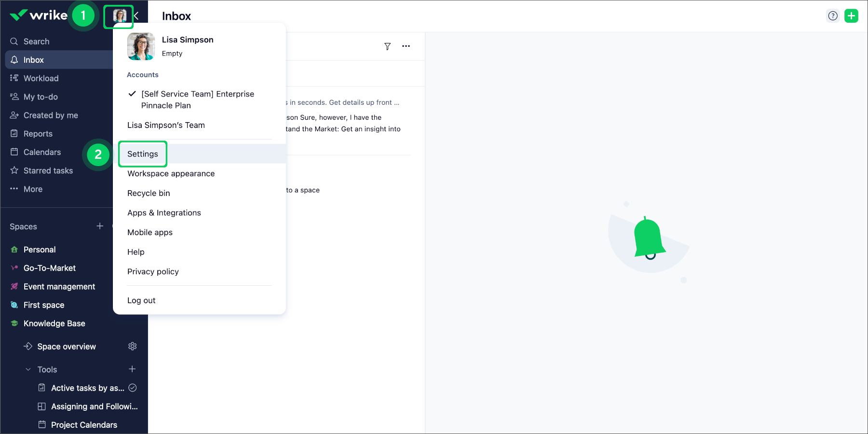Click the Spaces section heading
Image resolution: width=868 pixels, height=434 pixels.
pos(23,226)
